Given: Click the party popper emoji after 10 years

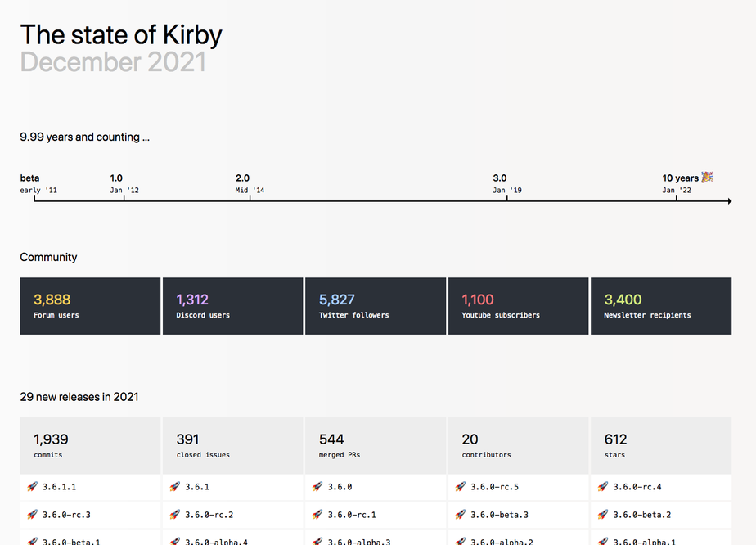Looking at the screenshot, I should 708,178.
